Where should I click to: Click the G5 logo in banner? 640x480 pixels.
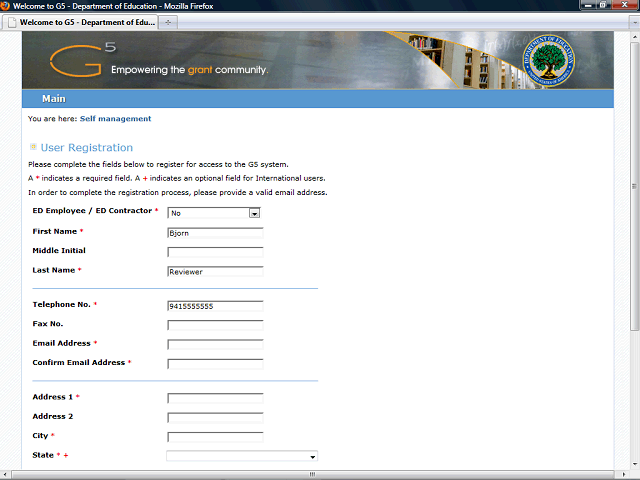pyautogui.click(x=83, y=60)
